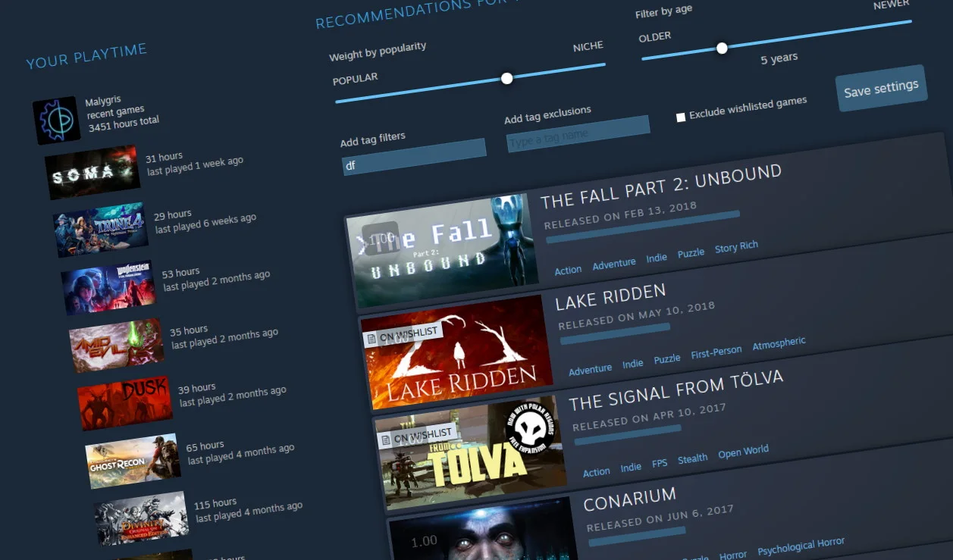Select the Horror tag on Conarium
Viewport: 953px width, 560px height.
click(733, 555)
